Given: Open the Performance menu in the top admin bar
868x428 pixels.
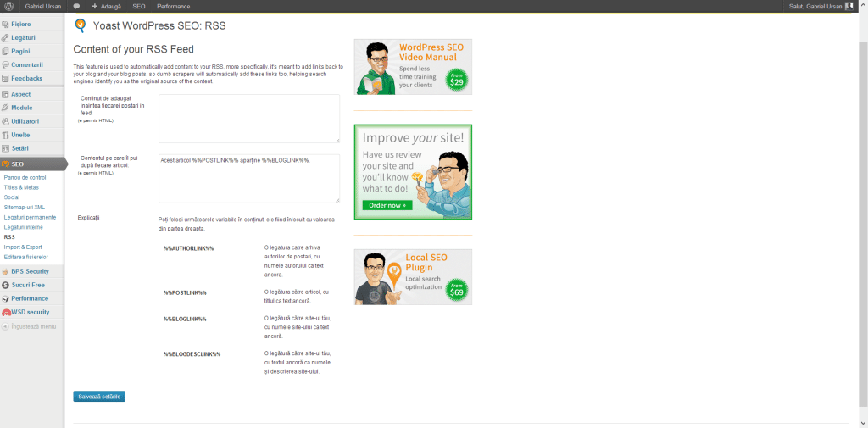Looking at the screenshot, I should tap(173, 7).
